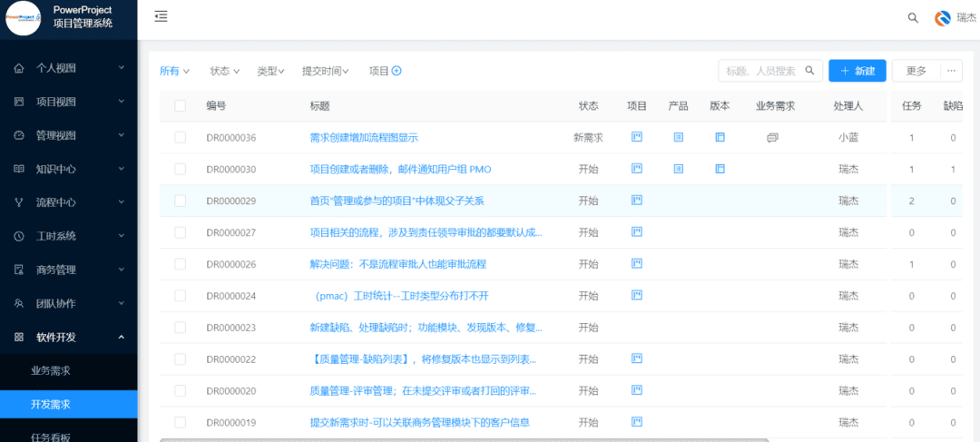Open the 状态 filter dropdown
The width and height of the screenshot is (980, 442).
(225, 72)
